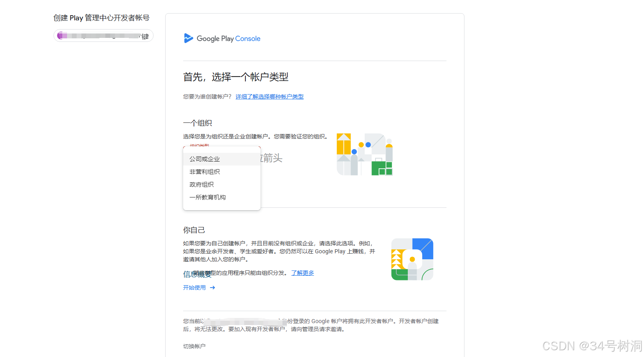This screenshot has width=644, height=357.
Task: Click the 一个组织 heading
Action: click(x=198, y=123)
